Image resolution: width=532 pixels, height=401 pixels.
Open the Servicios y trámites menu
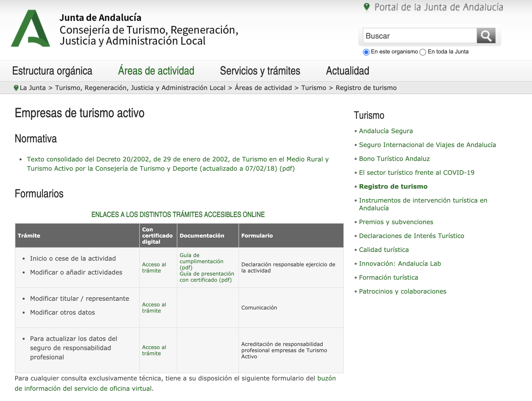coord(260,71)
